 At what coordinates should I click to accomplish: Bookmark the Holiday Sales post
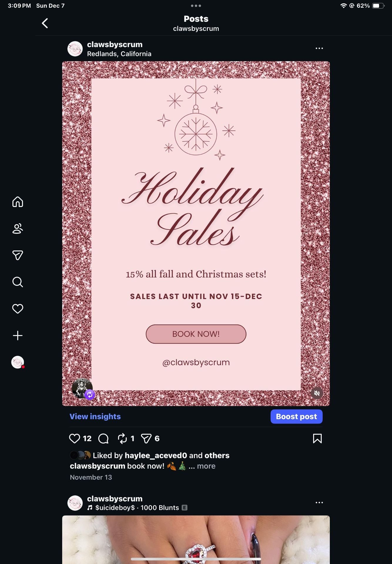(x=317, y=439)
